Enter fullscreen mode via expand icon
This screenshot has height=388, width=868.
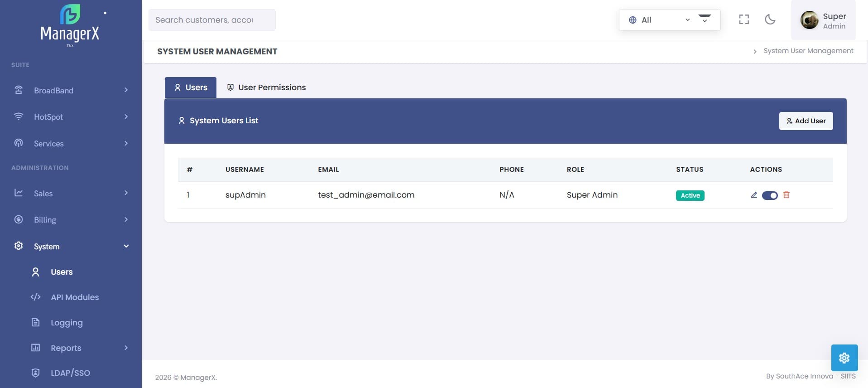[744, 19]
